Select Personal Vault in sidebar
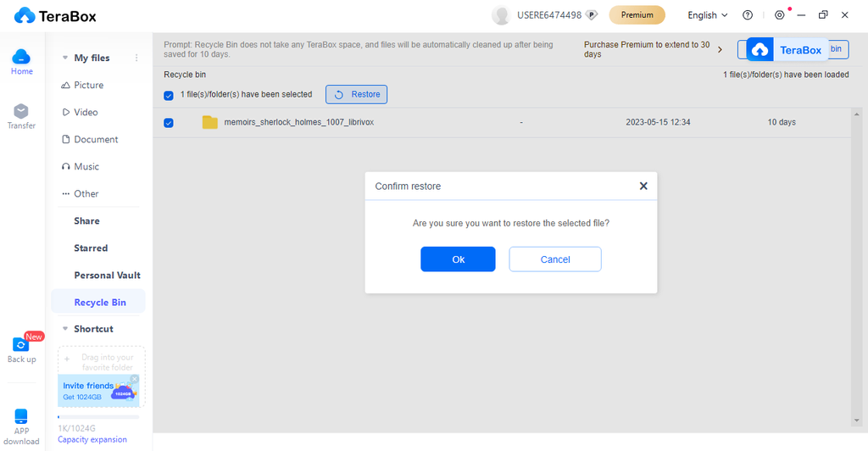 [x=107, y=275]
